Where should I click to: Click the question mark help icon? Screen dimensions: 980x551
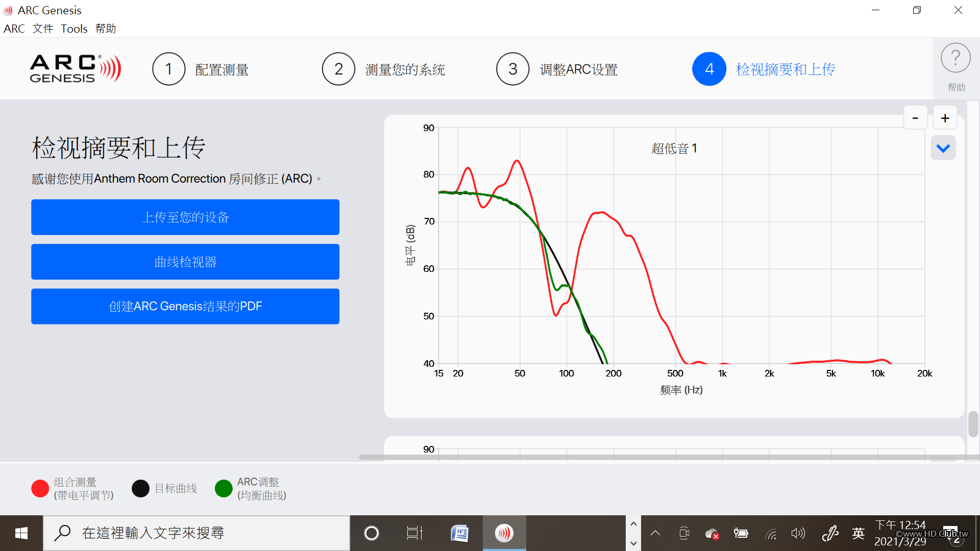[955, 59]
